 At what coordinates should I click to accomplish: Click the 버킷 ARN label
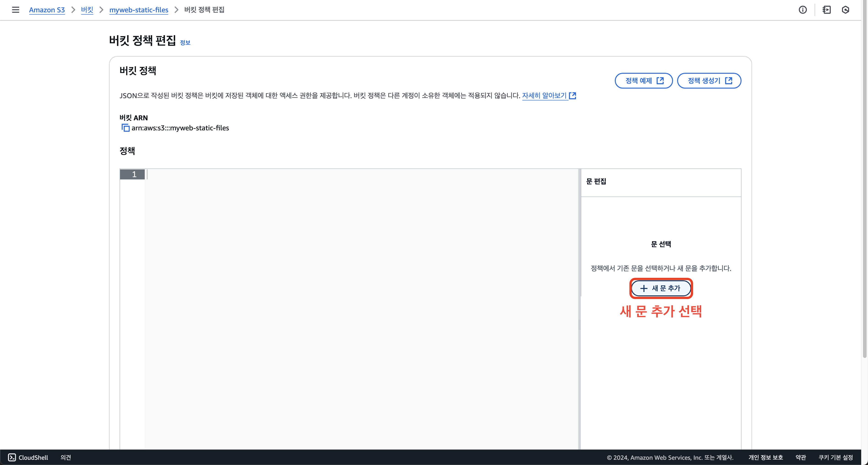[x=134, y=118]
